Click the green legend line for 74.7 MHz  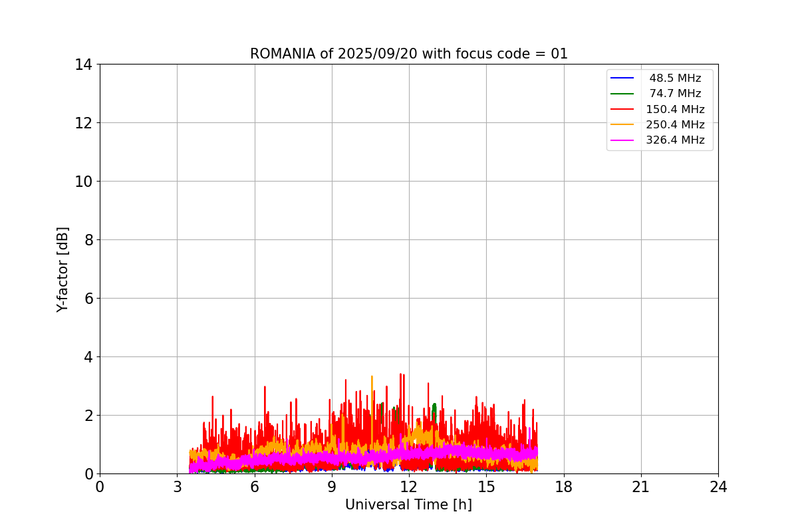(x=622, y=94)
